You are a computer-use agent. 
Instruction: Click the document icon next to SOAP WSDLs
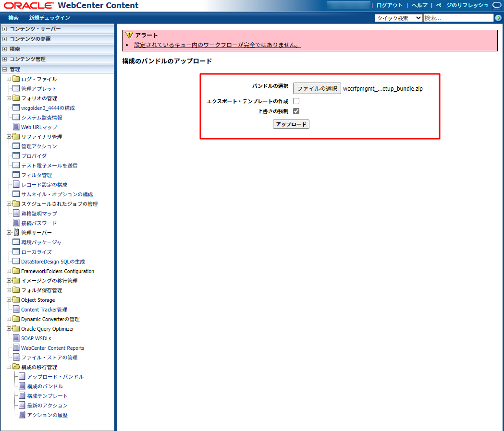(x=16, y=338)
